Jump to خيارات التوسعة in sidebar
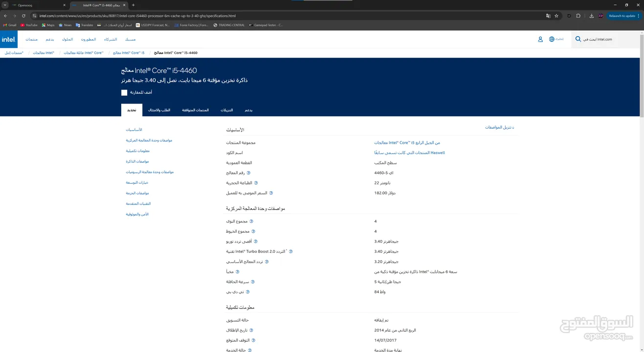 [137, 182]
